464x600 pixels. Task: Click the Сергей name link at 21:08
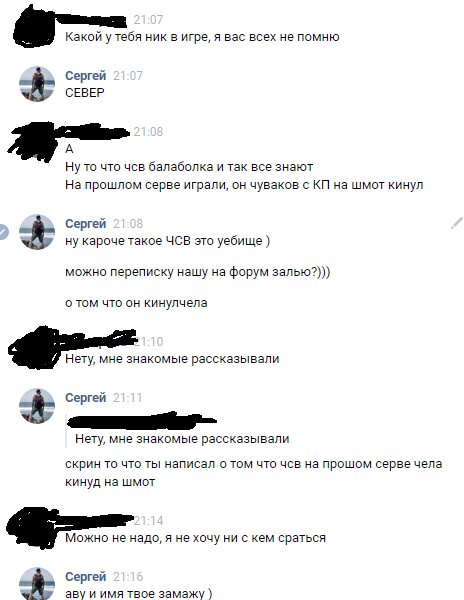(x=85, y=223)
